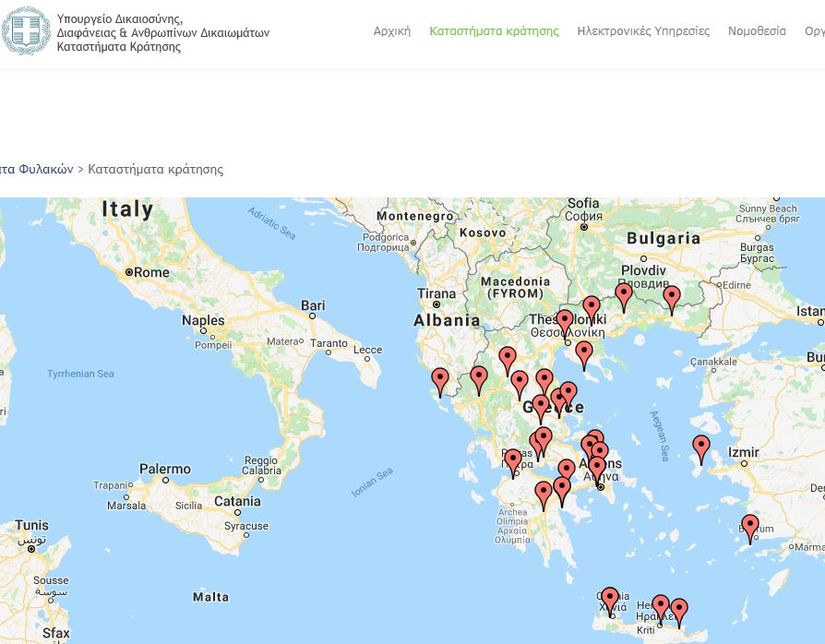Select the pin covering the Heraklion label on Crete
This screenshot has width=825, height=644.
coord(661,608)
